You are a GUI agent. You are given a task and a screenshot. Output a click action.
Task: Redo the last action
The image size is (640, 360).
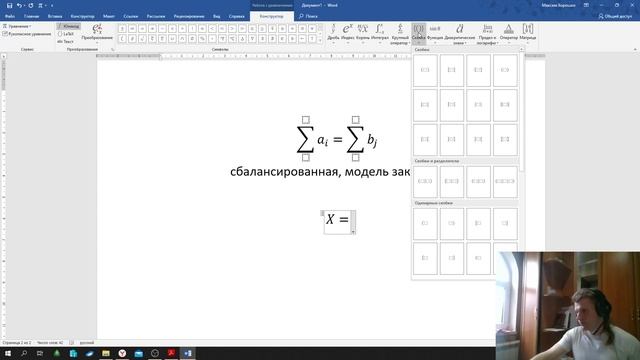pos(31,5)
